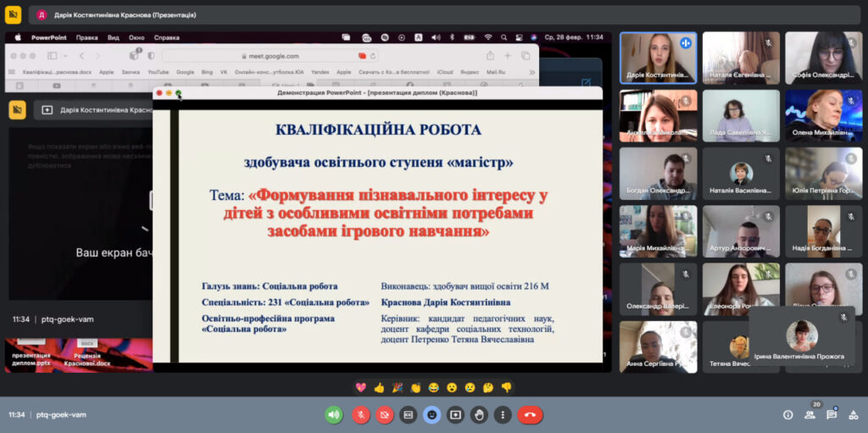Open meeting details info icon

click(x=787, y=415)
